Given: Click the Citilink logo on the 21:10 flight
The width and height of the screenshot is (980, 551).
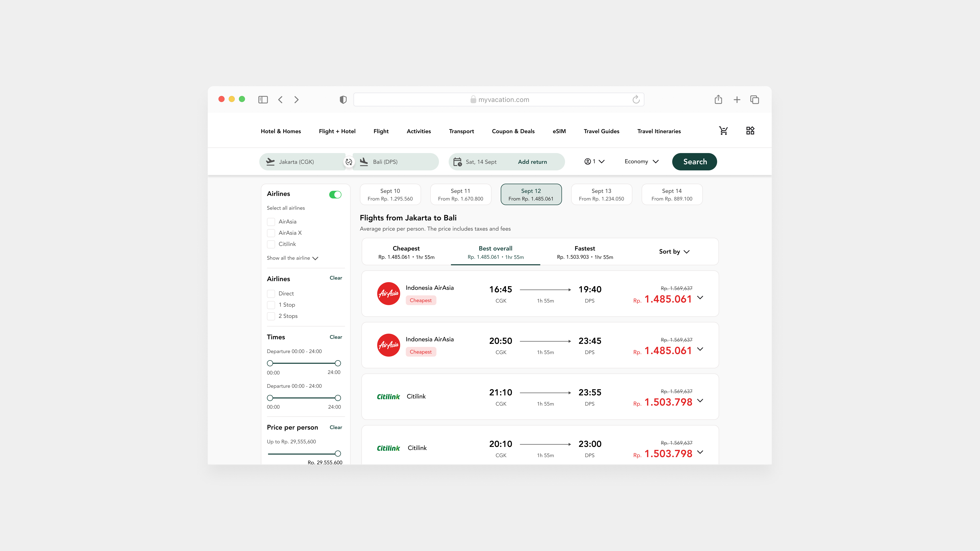Looking at the screenshot, I should (388, 397).
